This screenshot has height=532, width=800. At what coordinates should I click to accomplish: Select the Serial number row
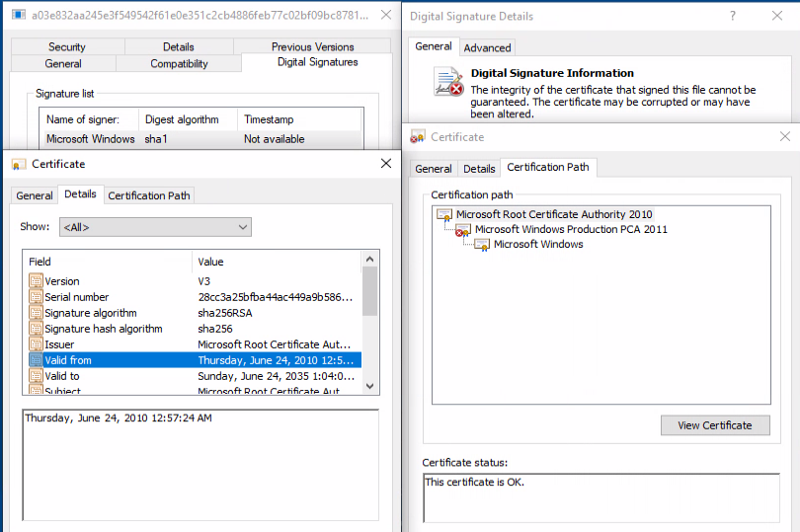(195, 297)
